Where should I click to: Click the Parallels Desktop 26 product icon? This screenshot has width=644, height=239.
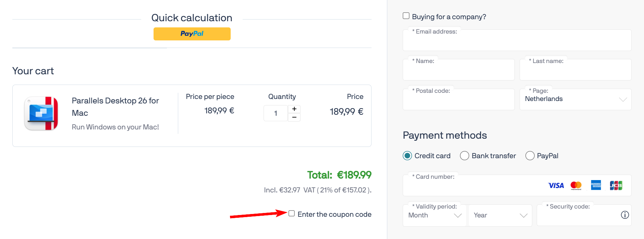tap(41, 114)
